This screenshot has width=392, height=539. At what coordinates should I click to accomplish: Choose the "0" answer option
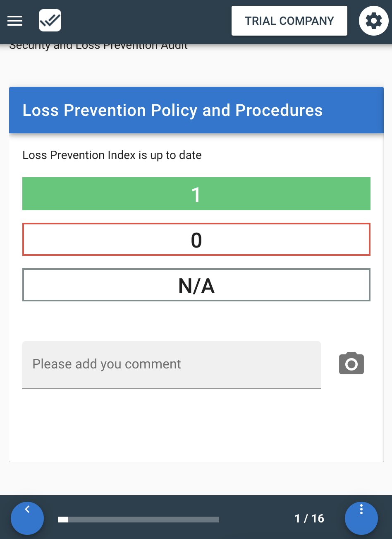196,239
